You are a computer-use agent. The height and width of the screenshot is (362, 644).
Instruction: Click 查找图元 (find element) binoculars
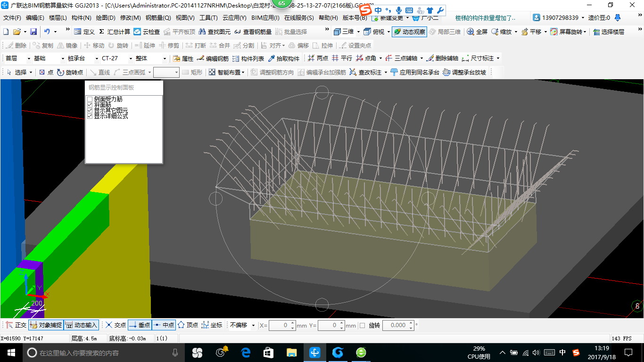[x=215, y=32]
